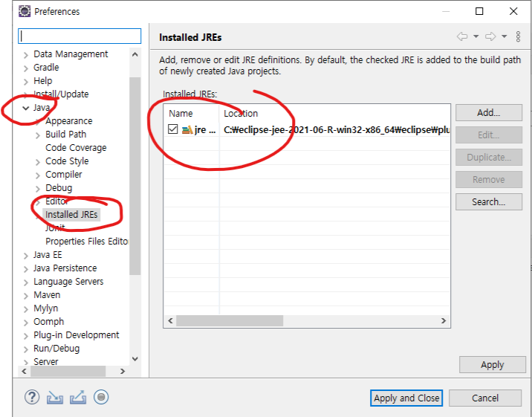The width and height of the screenshot is (532, 417).
Task: Select Install/Update tree item
Action: tap(61, 94)
